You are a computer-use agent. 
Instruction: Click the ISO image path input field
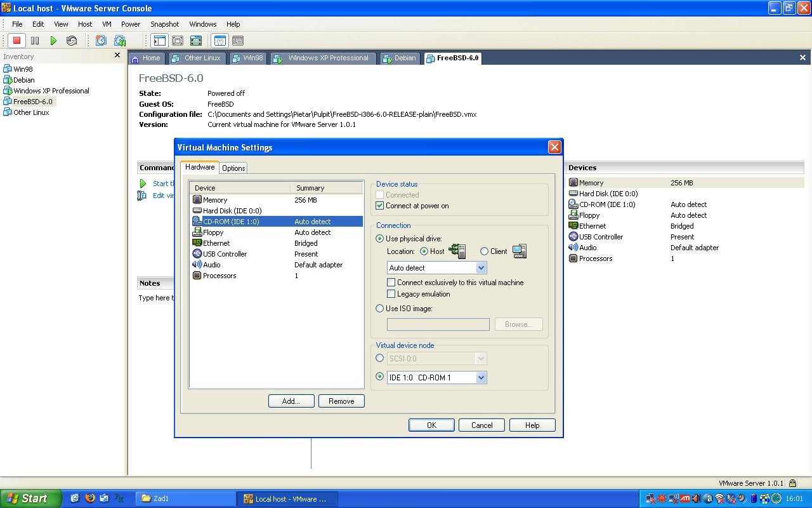tap(438, 324)
